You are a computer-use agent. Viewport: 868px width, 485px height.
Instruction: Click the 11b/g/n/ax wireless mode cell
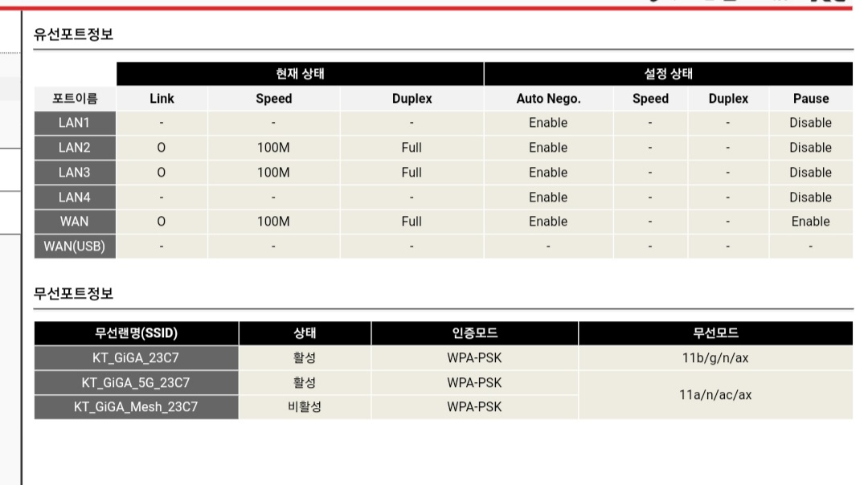pyautogui.click(x=715, y=358)
